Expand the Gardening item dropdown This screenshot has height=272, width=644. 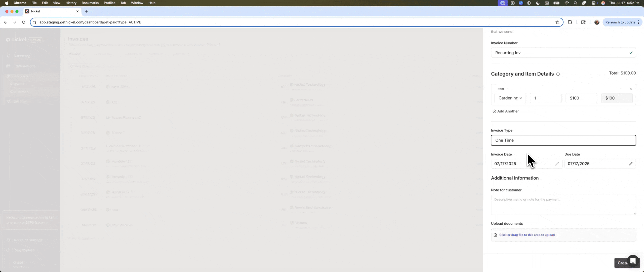tap(510, 98)
